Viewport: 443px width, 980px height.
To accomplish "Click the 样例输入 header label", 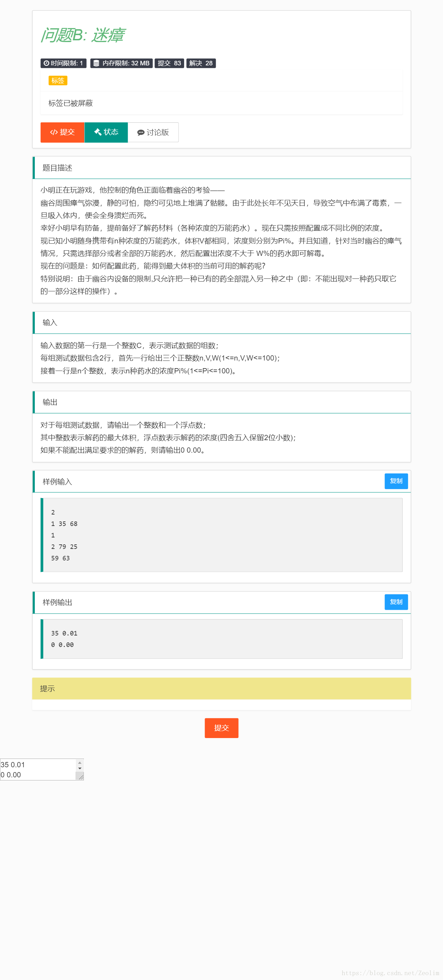I will [57, 481].
